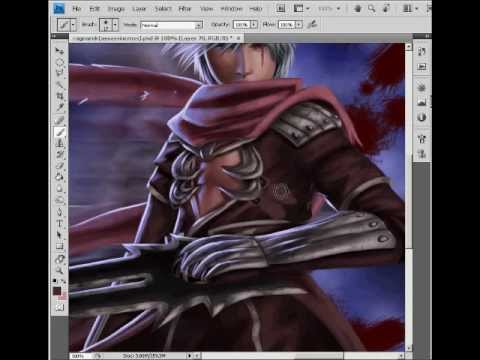Select the Clone Stamp tool

59,143
